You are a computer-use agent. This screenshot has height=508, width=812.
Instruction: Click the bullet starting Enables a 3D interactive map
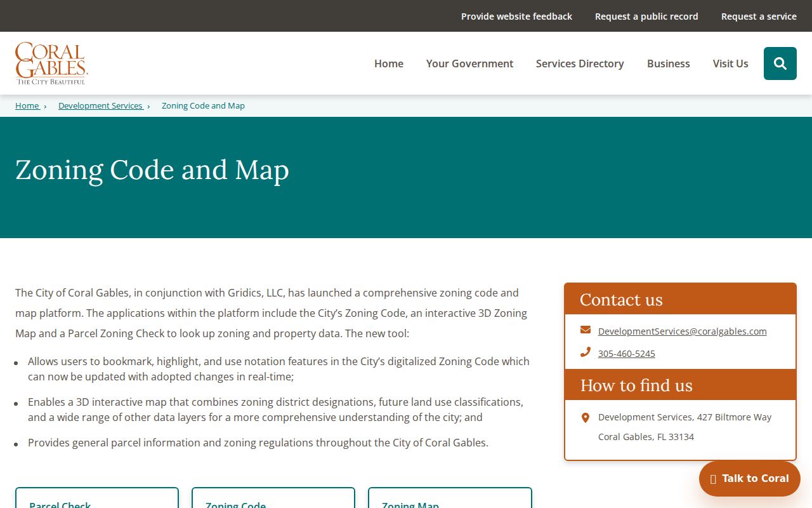pos(275,410)
